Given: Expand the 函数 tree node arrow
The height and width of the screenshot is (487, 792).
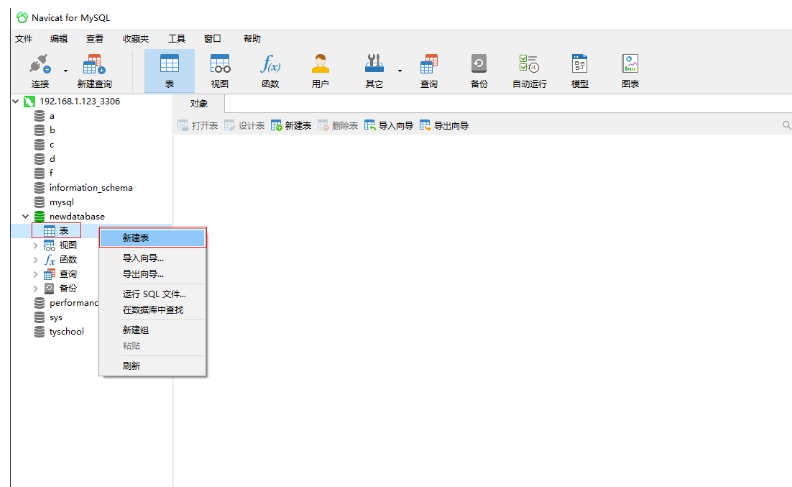Looking at the screenshot, I should (x=36, y=260).
